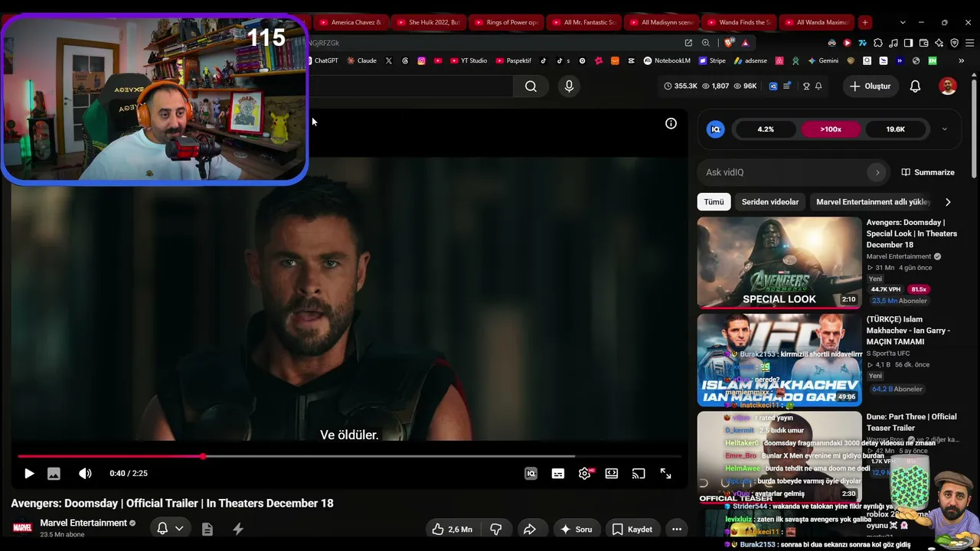Open more actions three-dot menu
The width and height of the screenshot is (980, 551).
677,529
